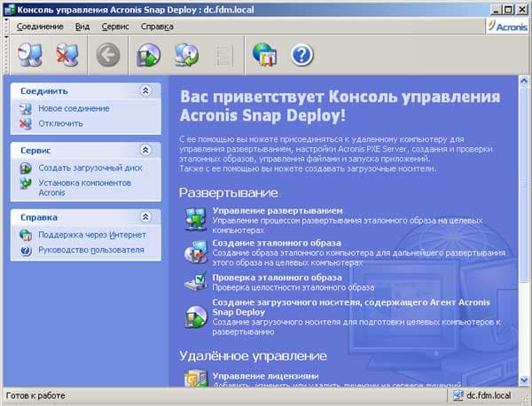Click the Развертывание section heading

click(x=229, y=192)
